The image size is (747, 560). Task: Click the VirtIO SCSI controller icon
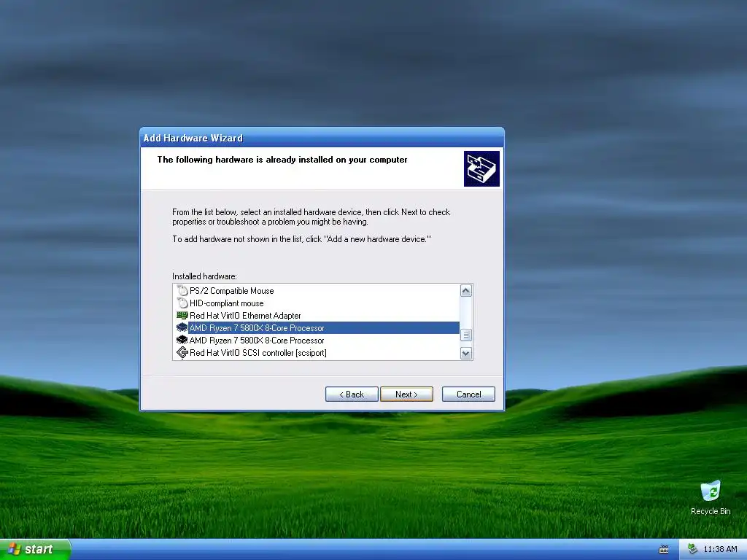[182, 352]
